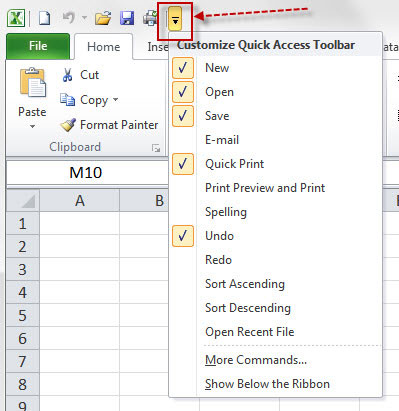
Task: Click the Open folder icon
Action: [103, 18]
